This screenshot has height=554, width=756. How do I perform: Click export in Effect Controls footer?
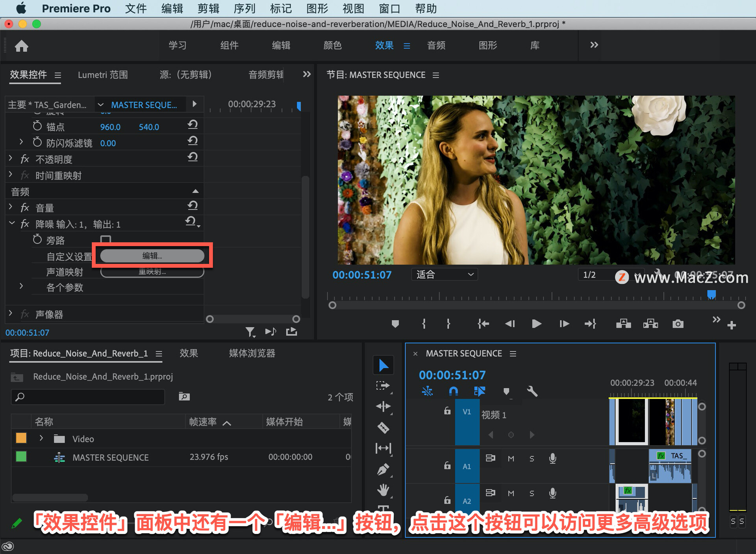pyautogui.click(x=291, y=332)
